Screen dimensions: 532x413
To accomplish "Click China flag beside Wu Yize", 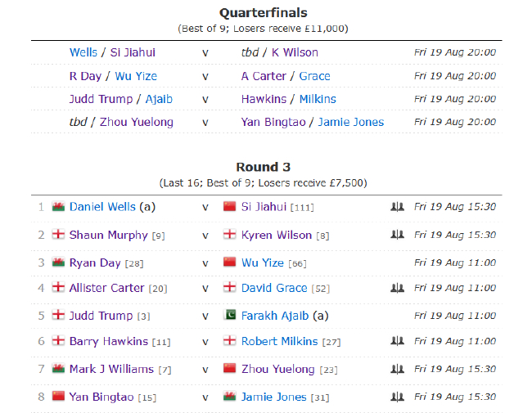I will [x=230, y=262].
